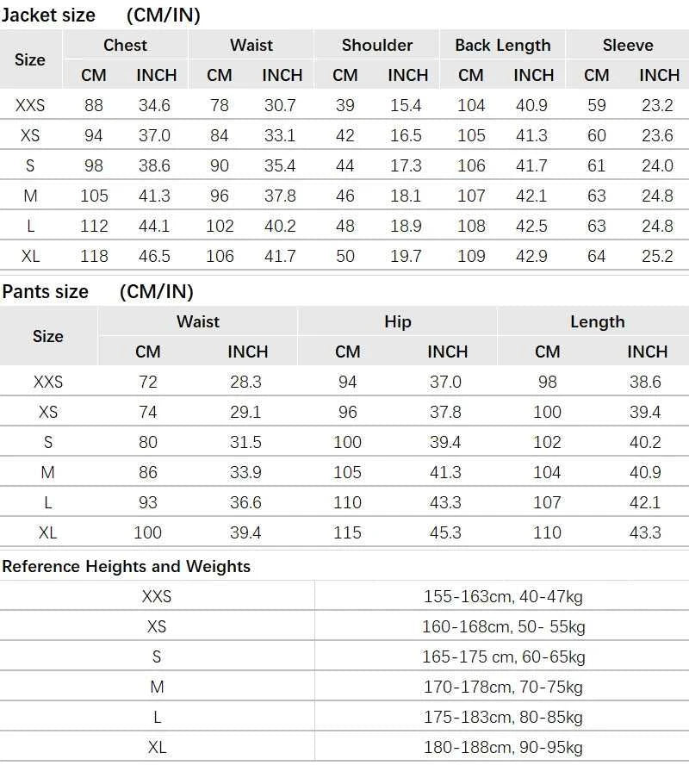Click jacket XL chest inch 46.5
The height and width of the screenshot is (784, 689).
(x=154, y=256)
